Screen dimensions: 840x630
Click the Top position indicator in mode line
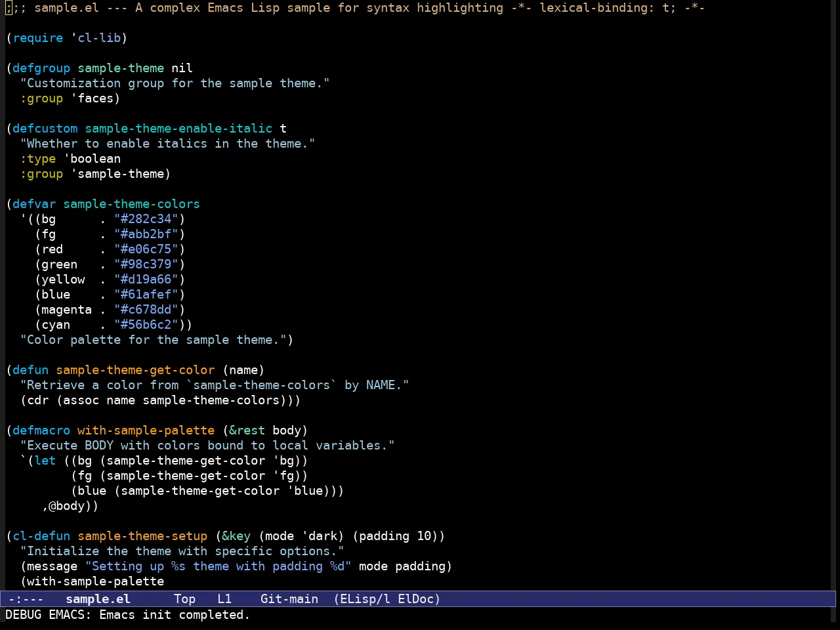[x=185, y=599]
